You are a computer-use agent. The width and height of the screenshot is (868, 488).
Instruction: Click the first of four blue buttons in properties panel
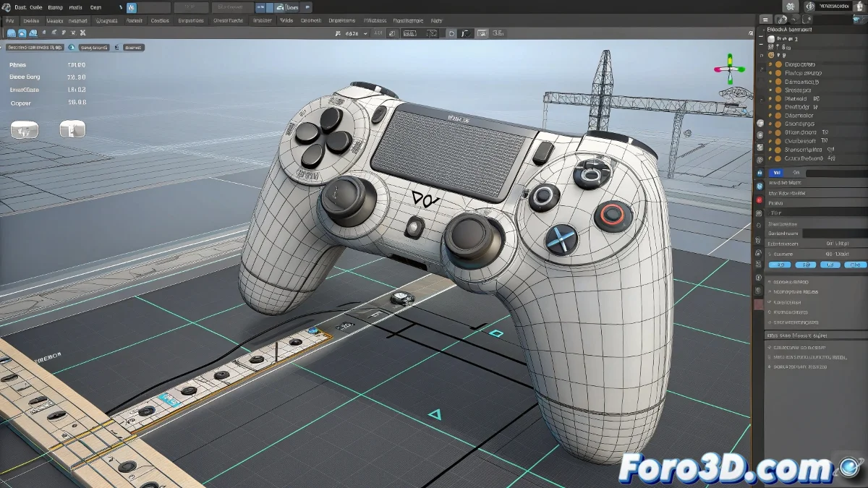pos(780,265)
